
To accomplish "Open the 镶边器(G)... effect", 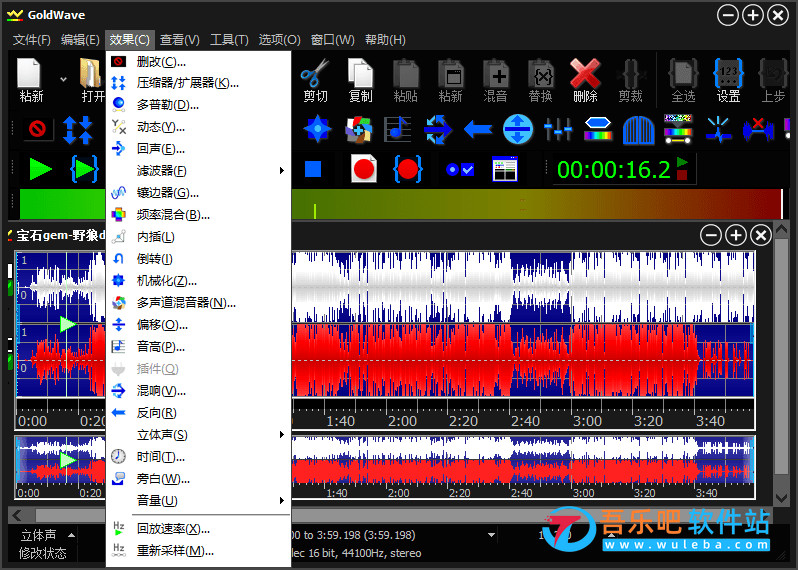I will pyautogui.click(x=198, y=193).
